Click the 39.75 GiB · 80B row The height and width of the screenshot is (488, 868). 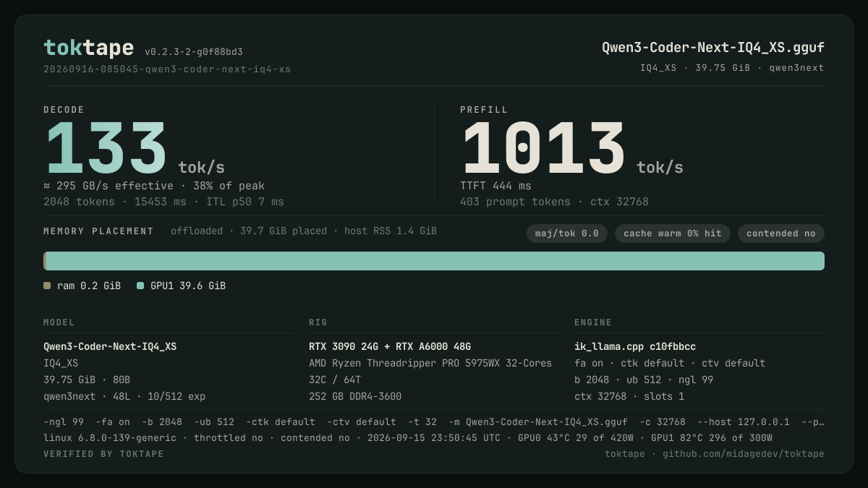[87, 380]
